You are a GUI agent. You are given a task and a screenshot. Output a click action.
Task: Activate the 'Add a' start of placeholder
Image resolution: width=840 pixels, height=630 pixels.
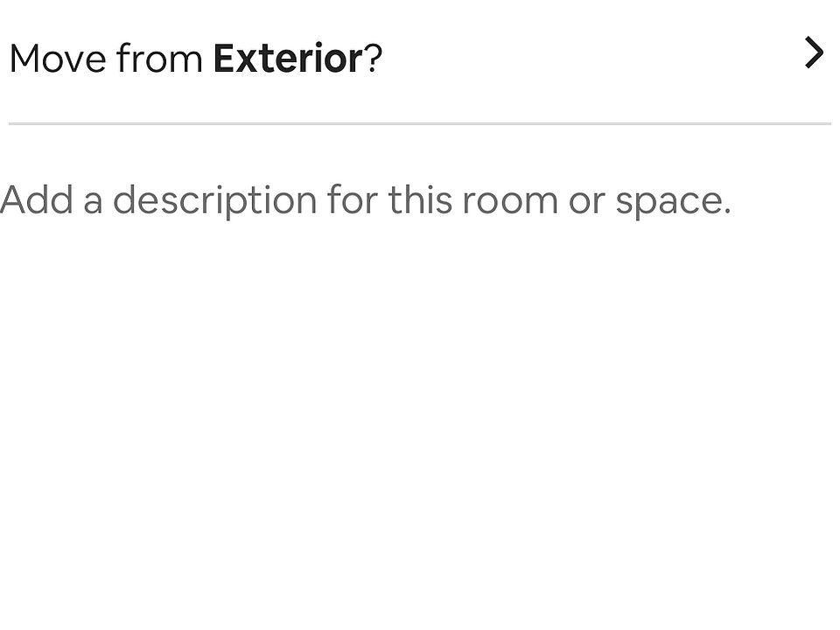[x=51, y=200]
